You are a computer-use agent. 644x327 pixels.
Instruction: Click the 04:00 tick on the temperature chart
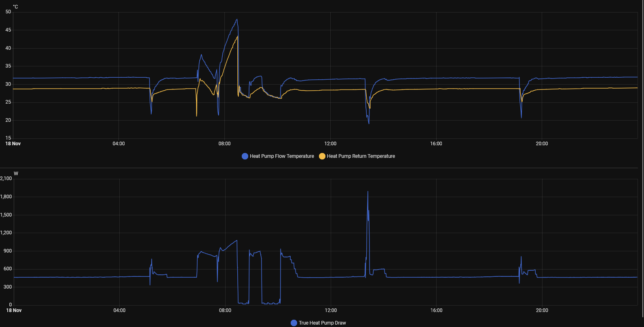(118, 144)
